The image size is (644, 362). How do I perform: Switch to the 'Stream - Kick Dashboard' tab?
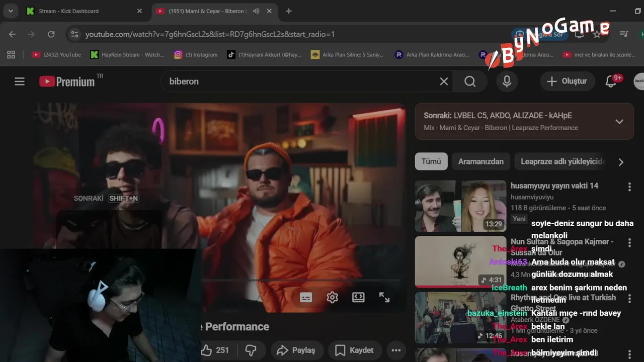(83, 11)
